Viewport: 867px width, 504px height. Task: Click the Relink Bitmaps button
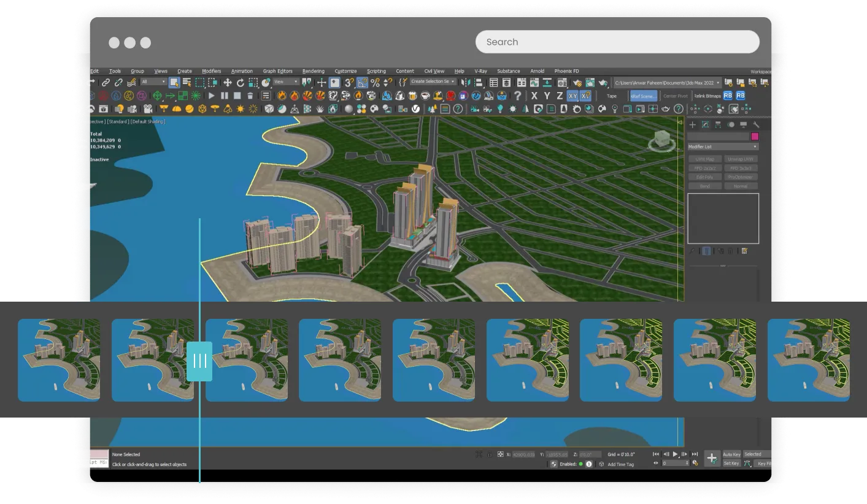pos(707,96)
